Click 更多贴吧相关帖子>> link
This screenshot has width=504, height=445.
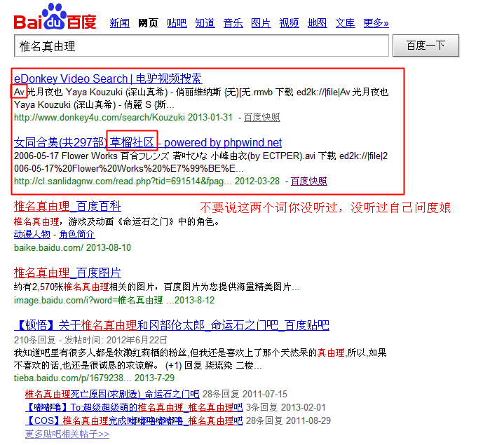[x=67, y=434]
